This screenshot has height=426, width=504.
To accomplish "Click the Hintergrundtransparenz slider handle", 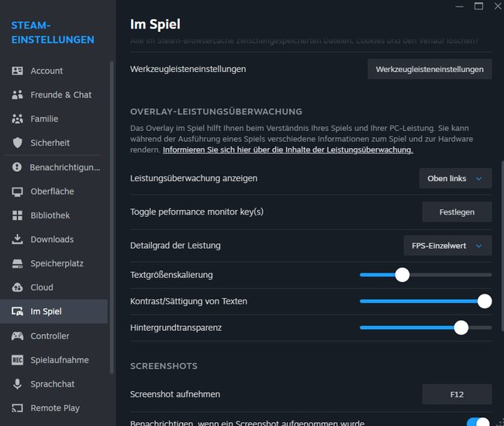I will [x=461, y=328].
